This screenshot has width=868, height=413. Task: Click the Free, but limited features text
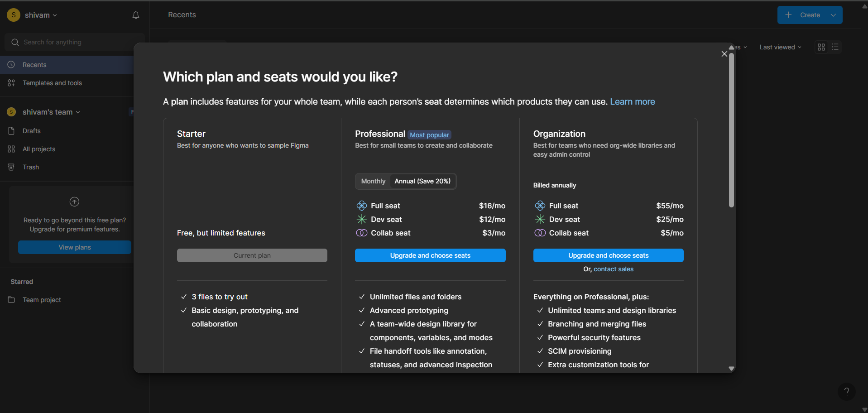pyautogui.click(x=221, y=233)
